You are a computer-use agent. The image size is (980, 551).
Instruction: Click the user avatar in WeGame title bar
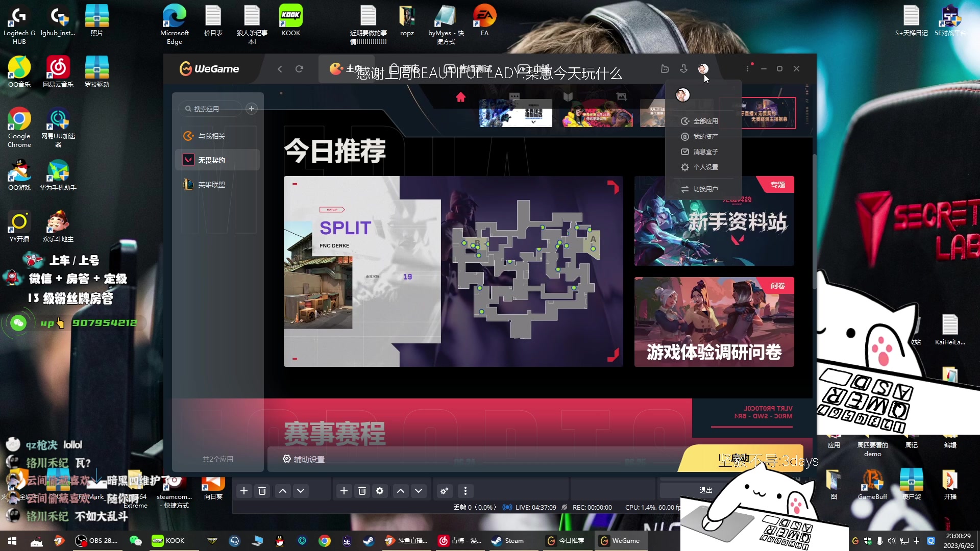[703, 68]
